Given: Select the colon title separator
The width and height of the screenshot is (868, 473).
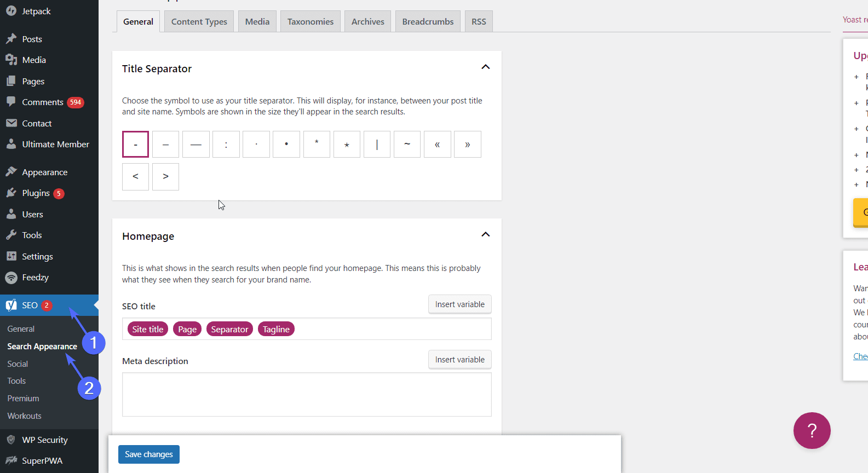Looking at the screenshot, I should coord(226,145).
